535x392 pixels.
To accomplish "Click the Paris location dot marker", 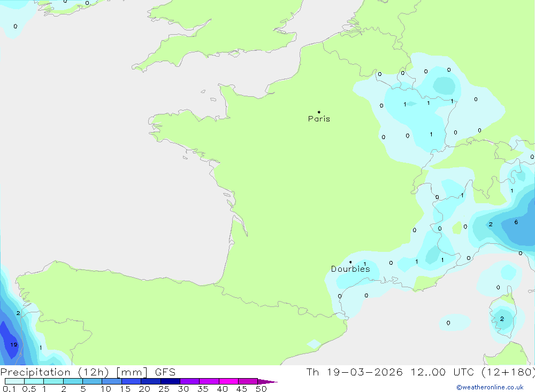I will (319, 112).
